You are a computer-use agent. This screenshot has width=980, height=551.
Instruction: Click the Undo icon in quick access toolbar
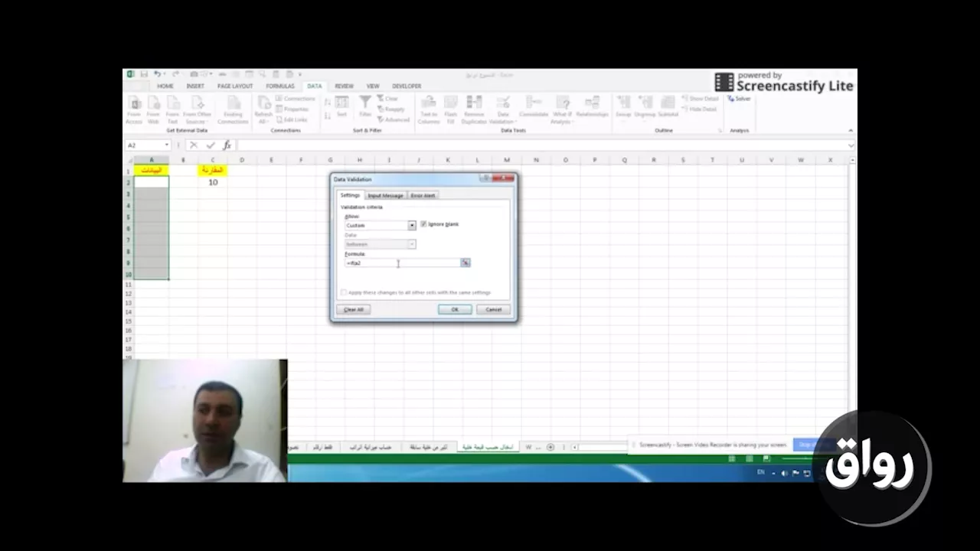click(157, 74)
